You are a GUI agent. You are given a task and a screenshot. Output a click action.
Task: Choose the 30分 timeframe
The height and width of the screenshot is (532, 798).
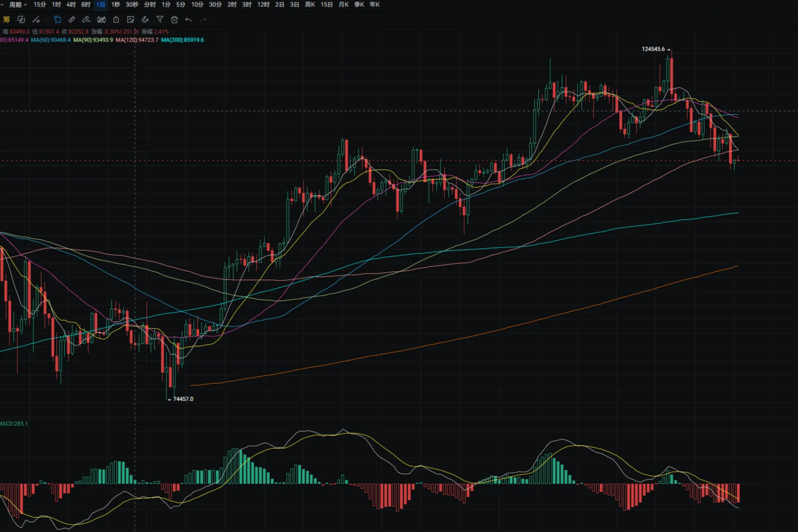pyautogui.click(x=215, y=5)
